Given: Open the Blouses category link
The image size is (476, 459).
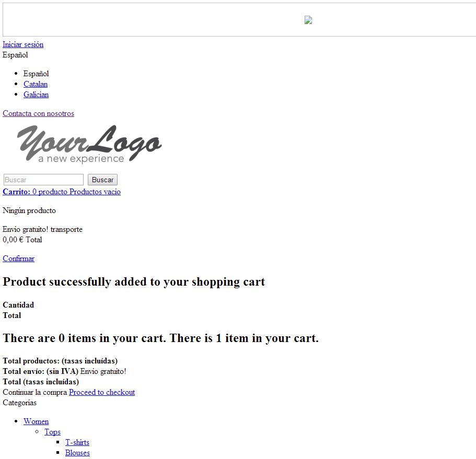Looking at the screenshot, I should click(77, 453).
